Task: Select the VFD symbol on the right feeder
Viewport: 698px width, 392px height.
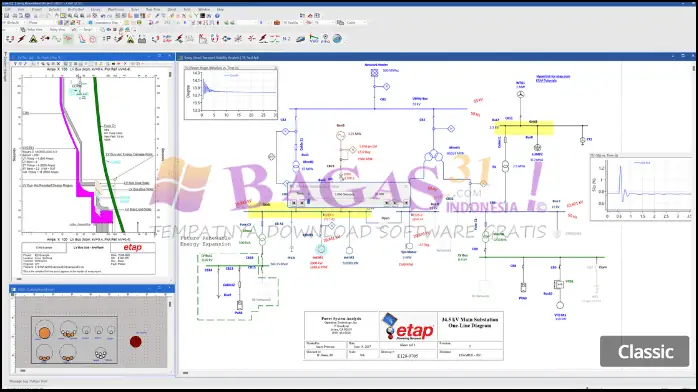Action: [558, 284]
